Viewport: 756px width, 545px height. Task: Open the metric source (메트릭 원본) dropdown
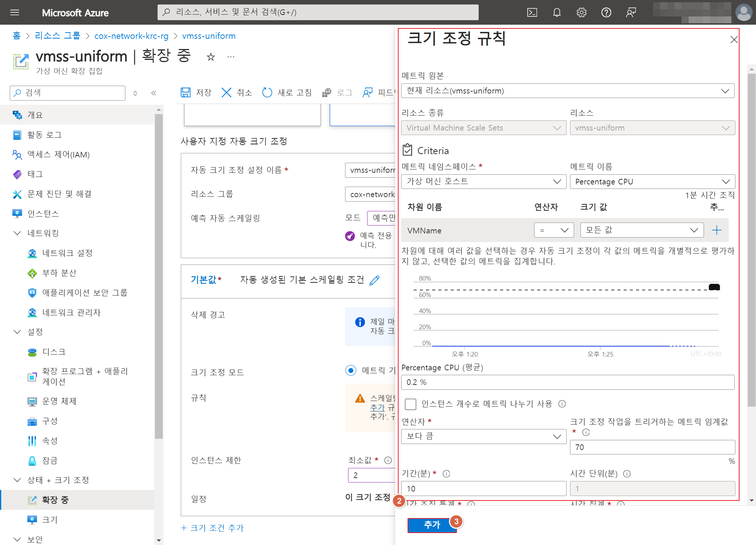coord(568,91)
